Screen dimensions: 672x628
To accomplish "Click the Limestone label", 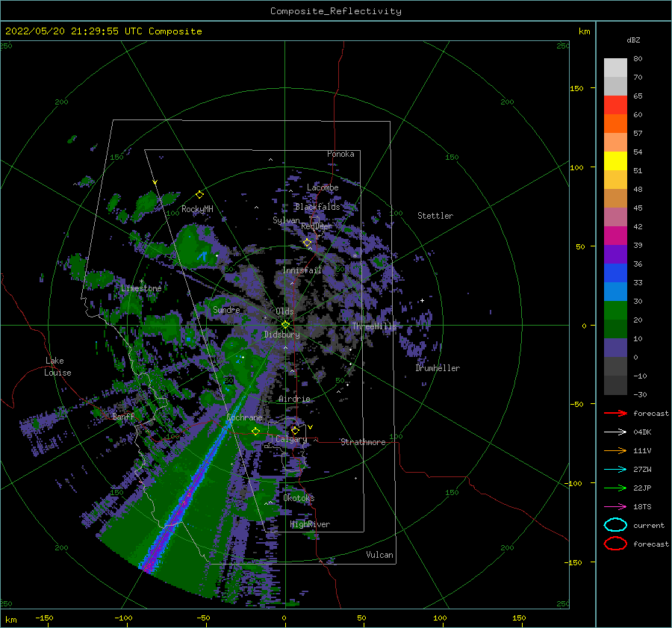I will (x=141, y=288).
